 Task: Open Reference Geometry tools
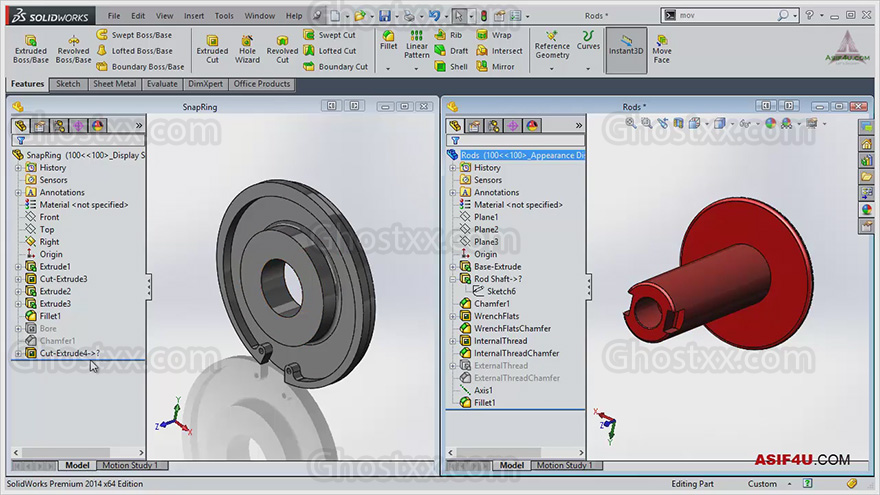(x=552, y=44)
